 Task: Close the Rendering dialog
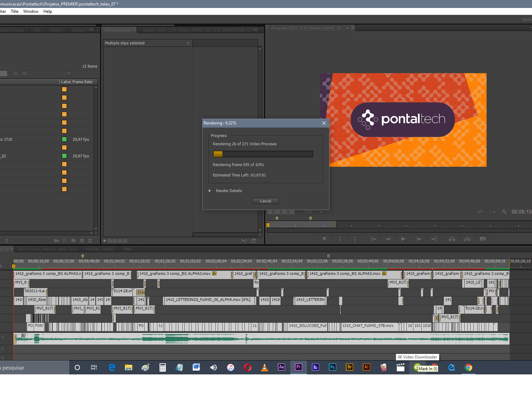pos(324,123)
